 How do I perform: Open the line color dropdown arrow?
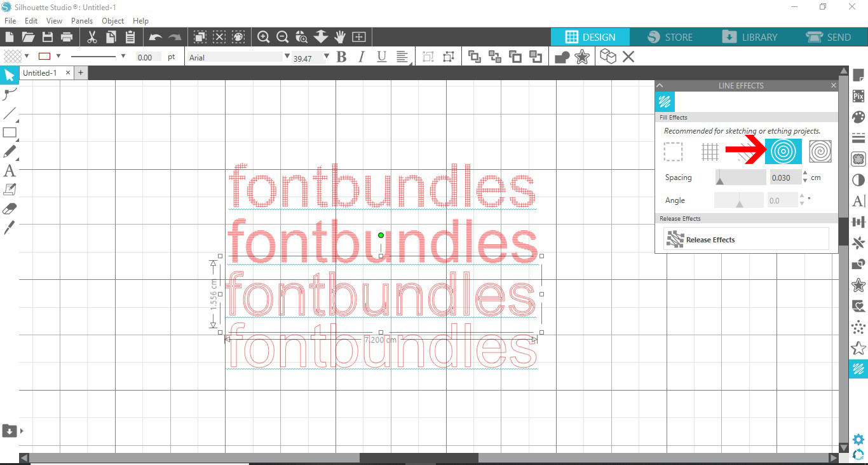point(58,57)
